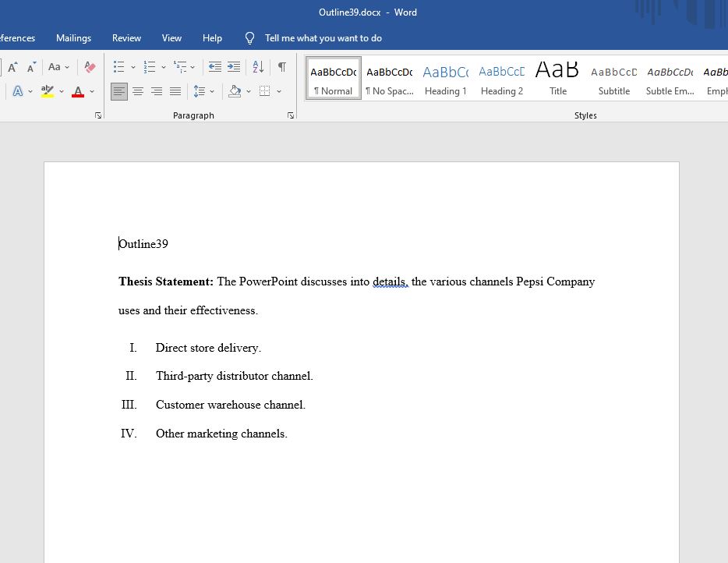Viewport: 728px width, 563px height.
Task: Align the text to the right
Action: click(x=157, y=91)
